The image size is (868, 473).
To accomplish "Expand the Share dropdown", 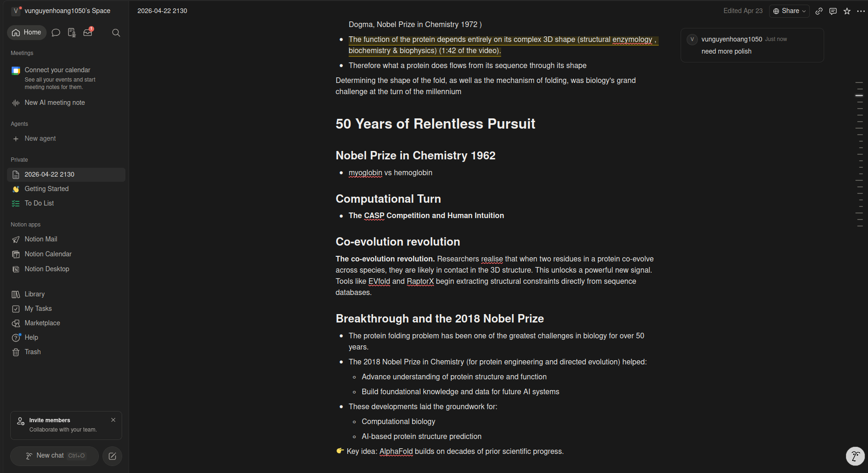I will pos(789,11).
